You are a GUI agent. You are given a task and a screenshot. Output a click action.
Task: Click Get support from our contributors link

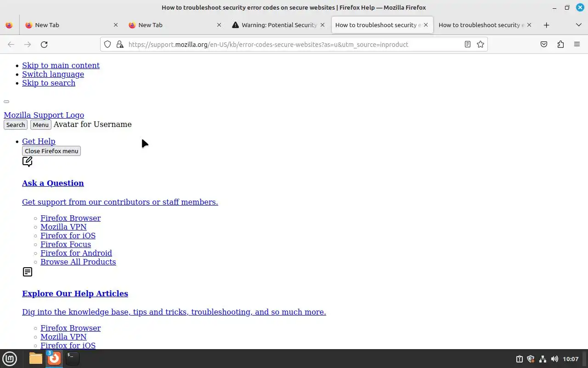pyautogui.click(x=120, y=202)
